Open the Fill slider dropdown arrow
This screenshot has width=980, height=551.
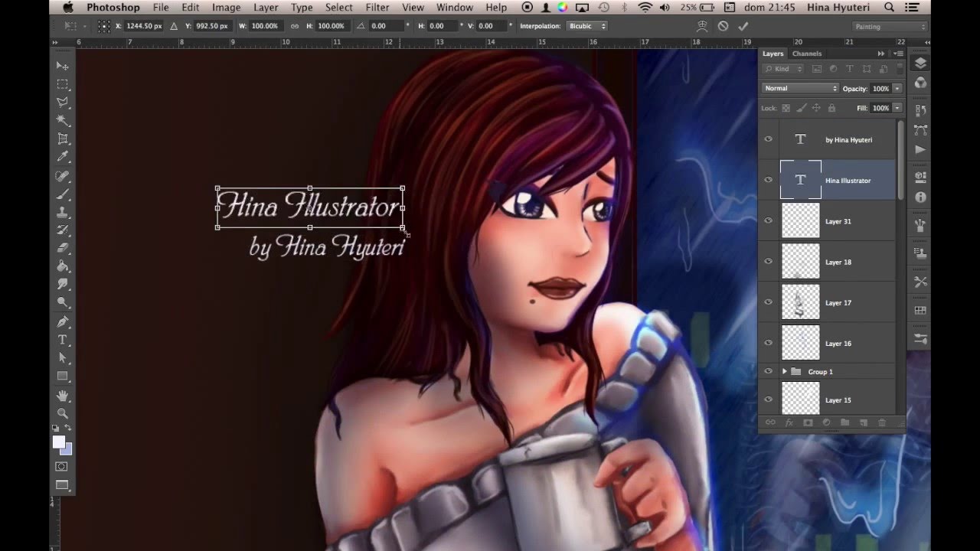(897, 108)
